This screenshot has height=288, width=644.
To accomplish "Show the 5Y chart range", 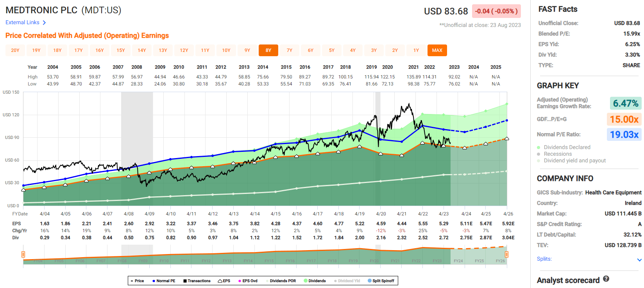I will 332,50.
